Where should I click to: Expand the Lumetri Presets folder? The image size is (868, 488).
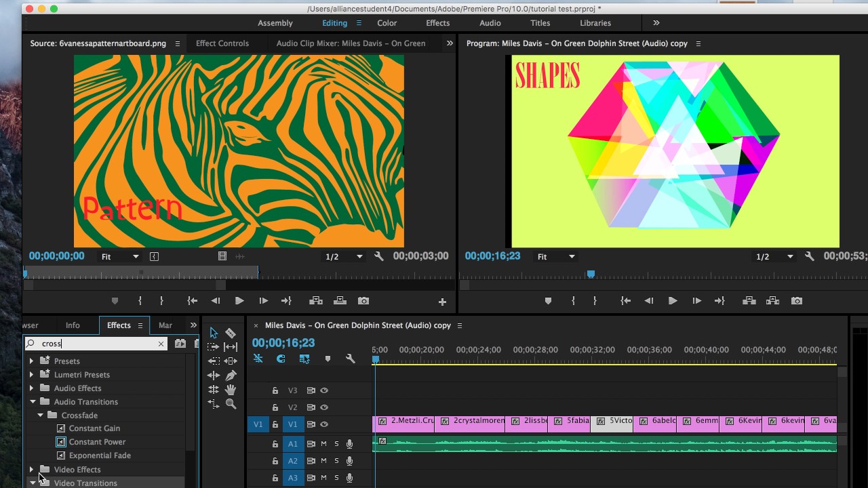(31, 375)
